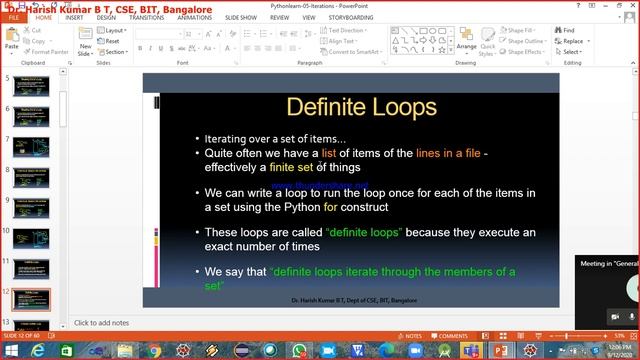Open WhatsApp from taskbar
This screenshot has width=640, height=360.
point(299,351)
